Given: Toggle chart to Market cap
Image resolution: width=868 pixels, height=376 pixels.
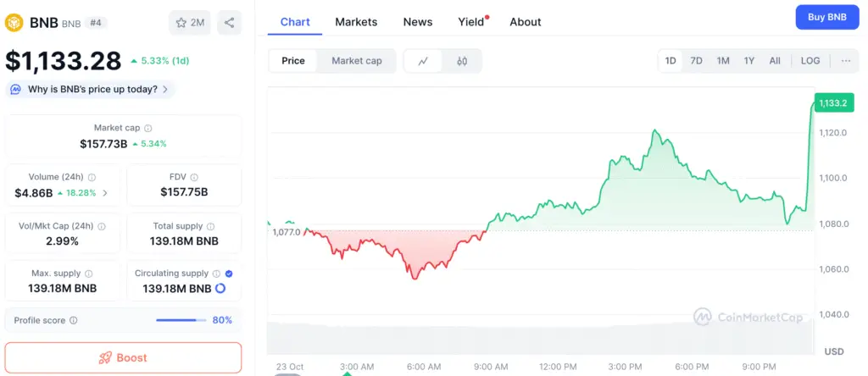Looking at the screenshot, I should click(356, 61).
